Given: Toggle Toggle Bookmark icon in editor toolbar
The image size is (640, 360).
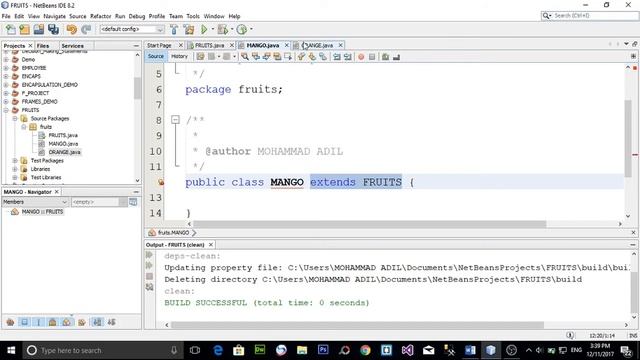Looking at the screenshot, I should pos(322,57).
